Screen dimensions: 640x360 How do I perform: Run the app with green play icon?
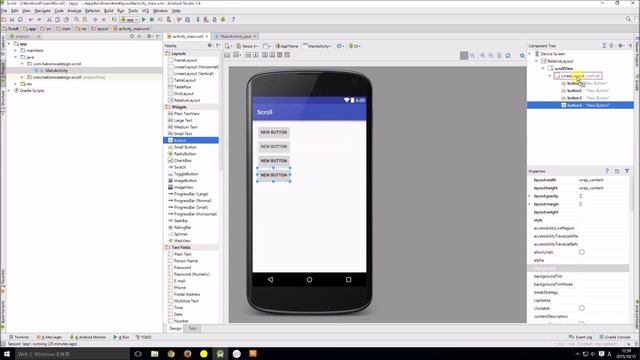143,20
